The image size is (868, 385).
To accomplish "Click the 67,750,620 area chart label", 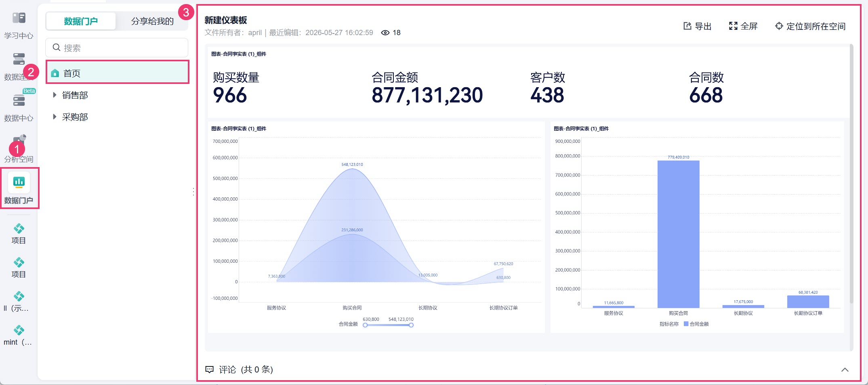I will [x=503, y=264].
